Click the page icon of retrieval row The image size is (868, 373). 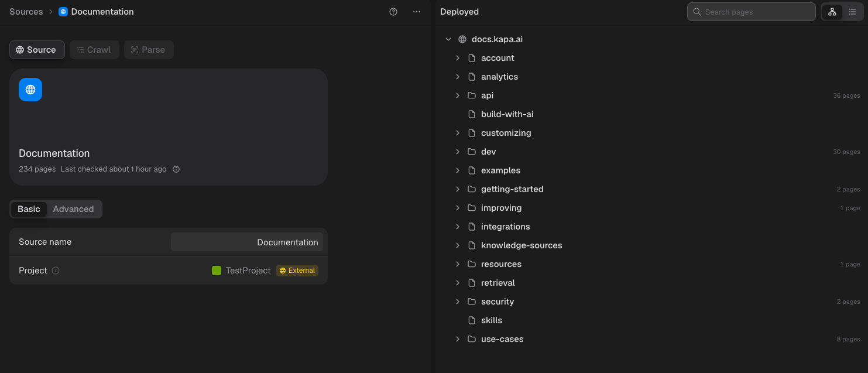pos(472,283)
